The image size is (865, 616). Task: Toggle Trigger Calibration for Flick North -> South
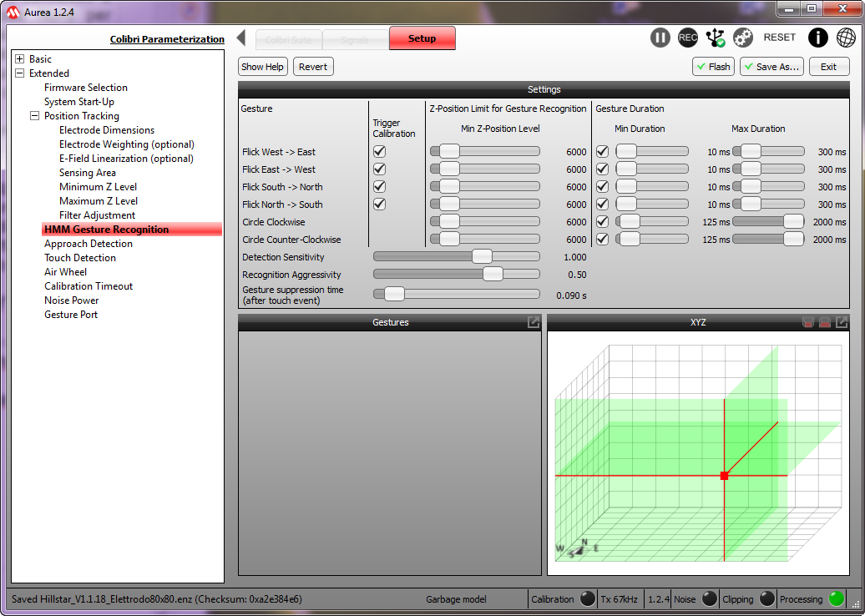pos(379,204)
